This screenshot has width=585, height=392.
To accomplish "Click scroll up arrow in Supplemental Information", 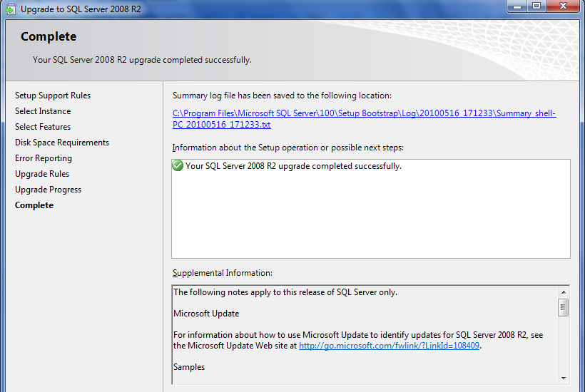I will click(564, 292).
